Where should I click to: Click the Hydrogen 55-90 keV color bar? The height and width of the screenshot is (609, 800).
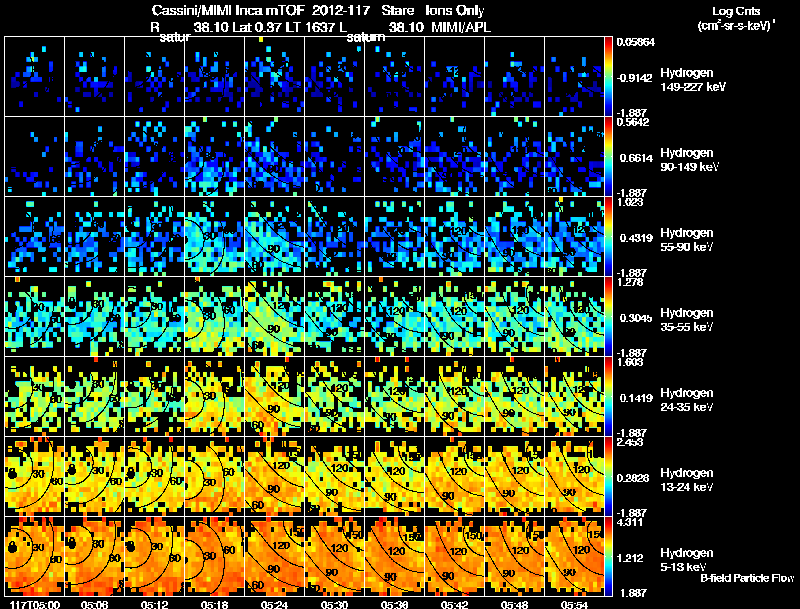tap(608, 237)
